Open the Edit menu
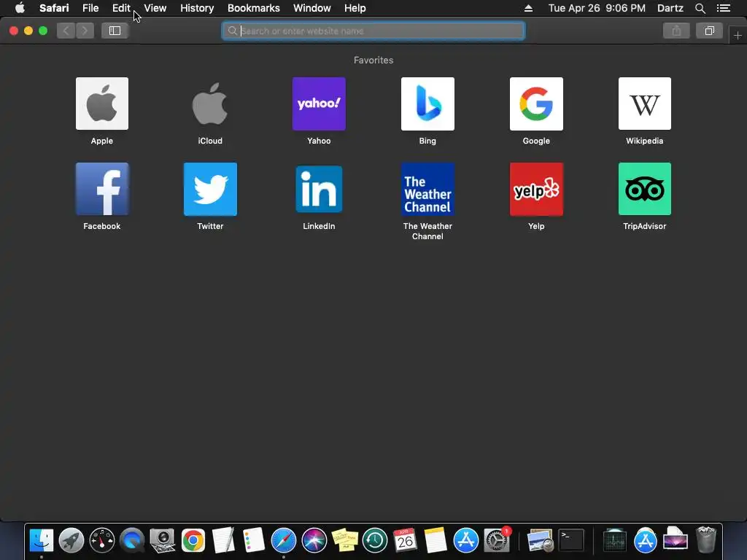747x560 pixels. click(121, 8)
